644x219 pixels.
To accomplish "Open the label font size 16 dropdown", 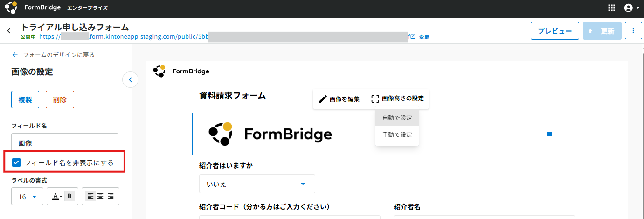I will click(x=28, y=197).
